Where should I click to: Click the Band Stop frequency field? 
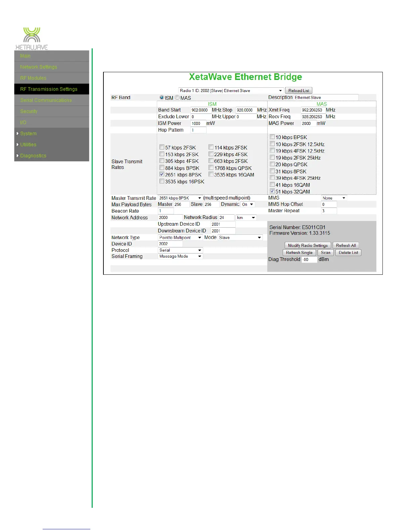point(246,110)
